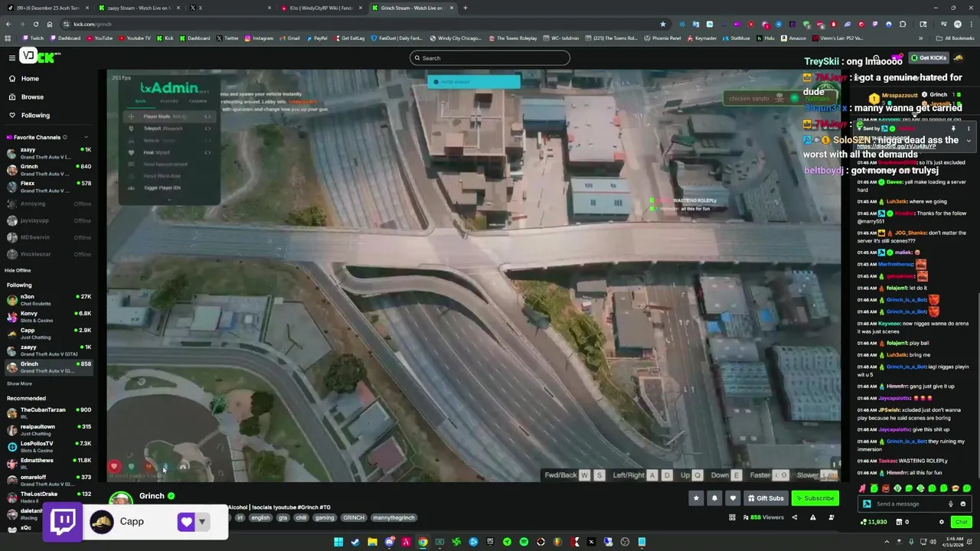Open Flexx channel in favorites

pos(47,187)
